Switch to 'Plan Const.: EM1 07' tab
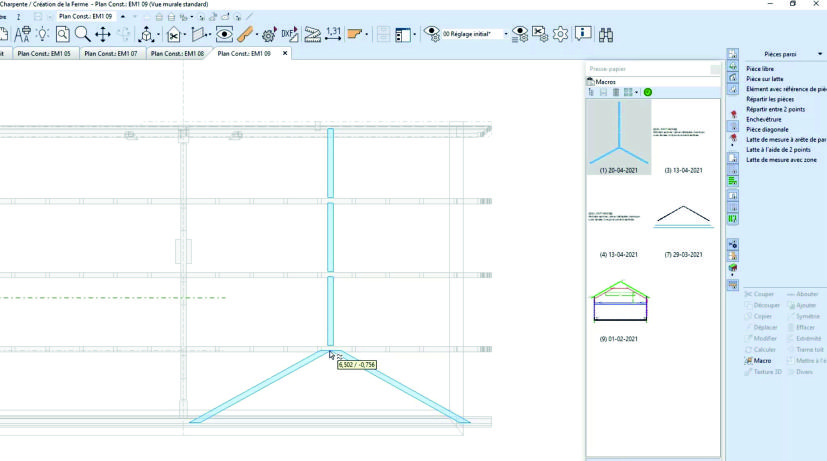 (113, 53)
